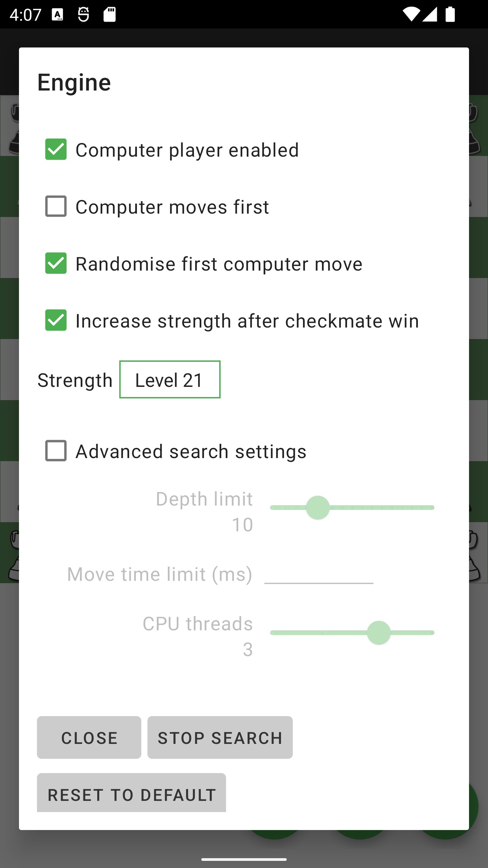Tap the Move time limit input field
Image resolution: width=488 pixels, height=868 pixels.
(x=319, y=574)
